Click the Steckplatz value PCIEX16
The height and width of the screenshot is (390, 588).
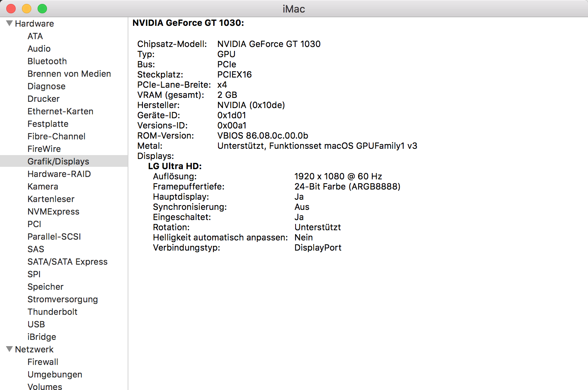point(234,74)
